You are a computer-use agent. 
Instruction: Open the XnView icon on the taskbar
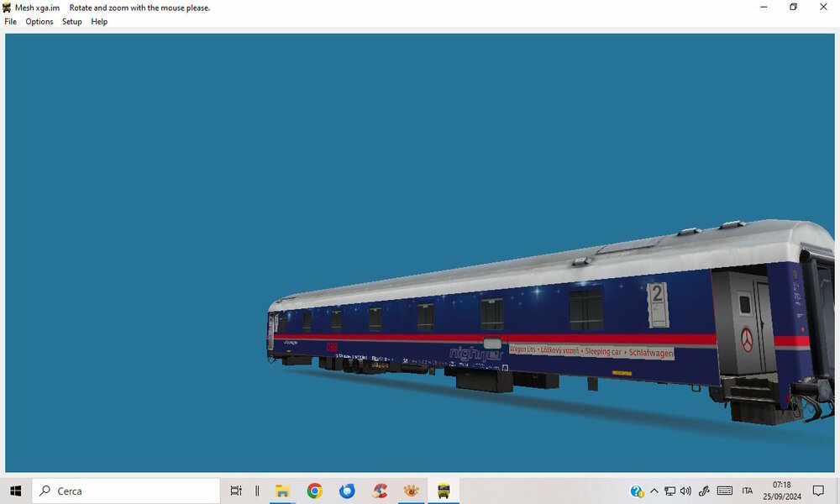[x=412, y=491]
